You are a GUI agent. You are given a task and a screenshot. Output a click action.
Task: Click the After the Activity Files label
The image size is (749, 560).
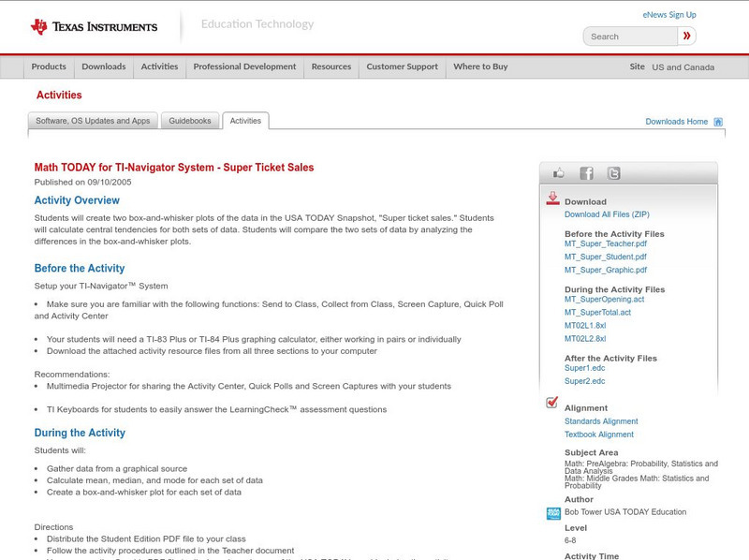(x=610, y=358)
